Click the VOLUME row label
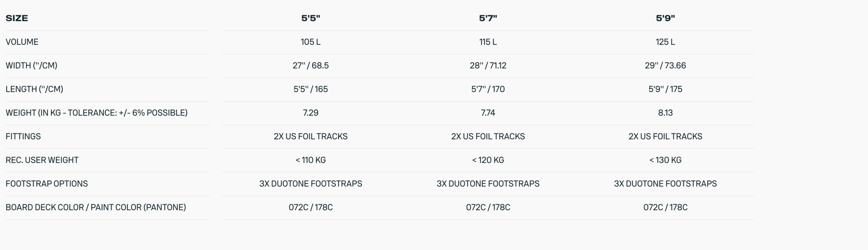Image resolution: width=868 pixels, height=250 pixels. coord(22,42)
